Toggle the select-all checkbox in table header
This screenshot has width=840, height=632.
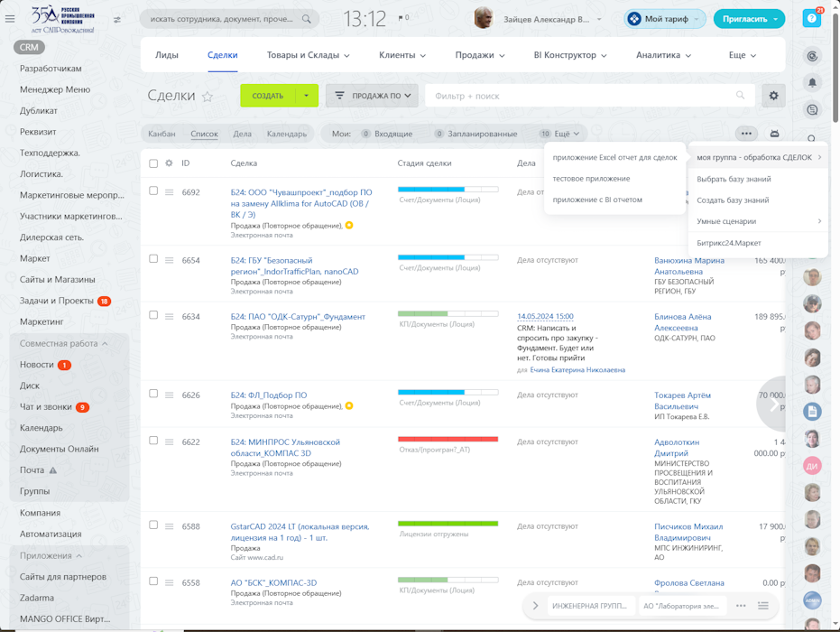(x=153, y=163)
